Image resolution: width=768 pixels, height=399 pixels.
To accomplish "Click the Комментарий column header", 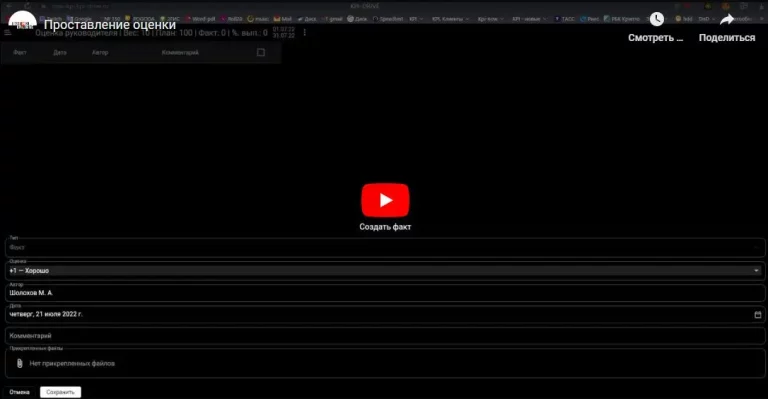I will 180,52.
